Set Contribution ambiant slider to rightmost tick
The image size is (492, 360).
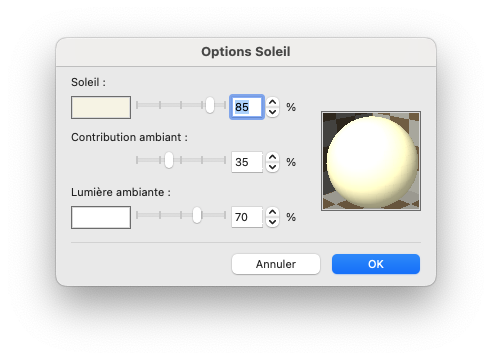(225, 160)
